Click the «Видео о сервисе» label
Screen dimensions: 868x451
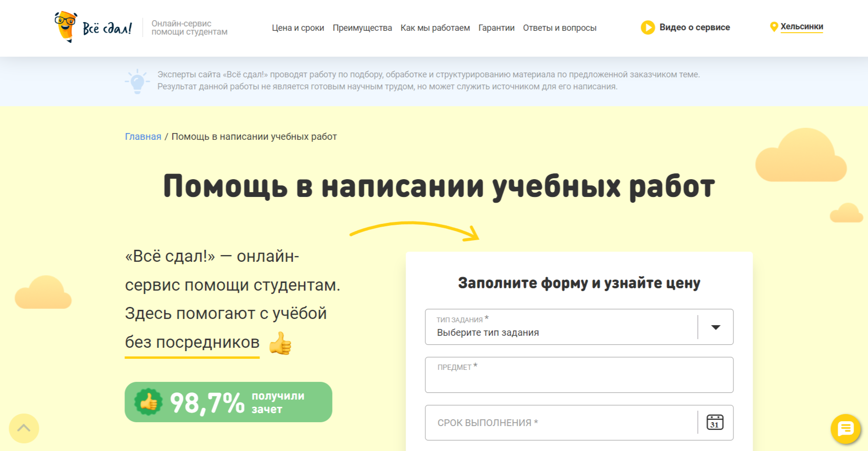coord(695,27)
